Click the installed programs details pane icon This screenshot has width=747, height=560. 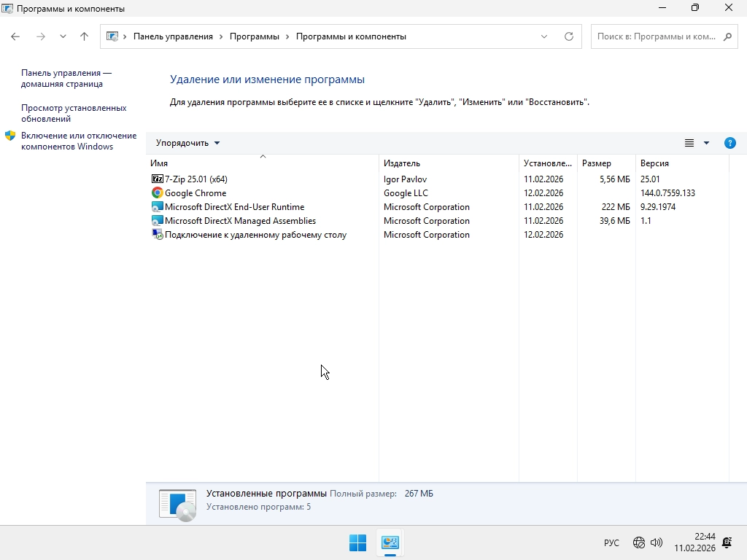pos(177,505)
